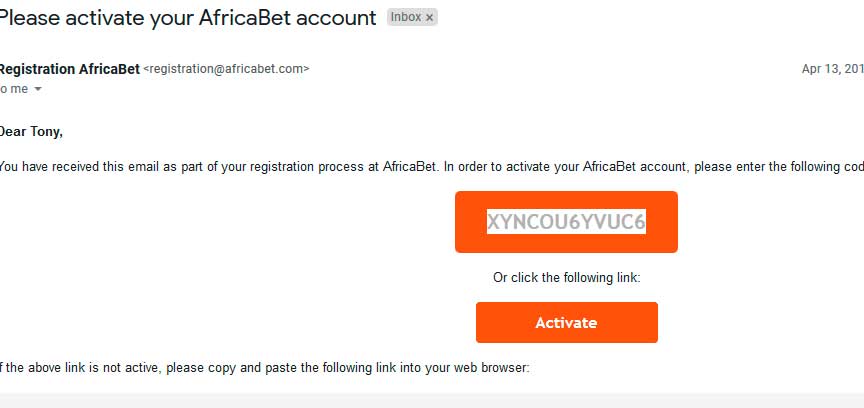Click the registration process body paragraph
This screenshot has height=408, width=864.
point(432,167)
